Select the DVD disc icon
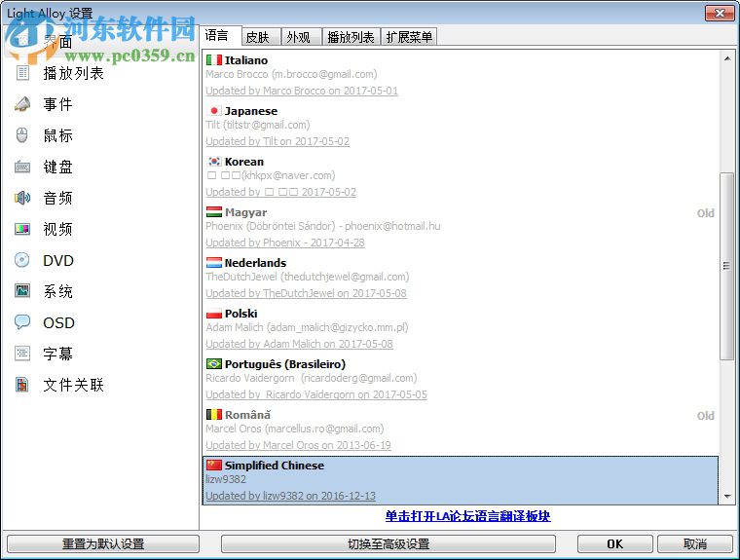The image size is (740, 560). click(x=22, y=260)
